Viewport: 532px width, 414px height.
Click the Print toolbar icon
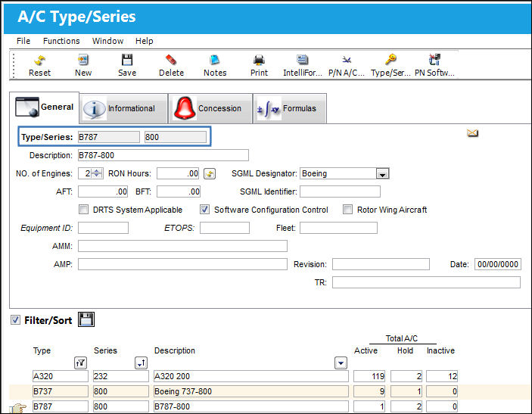[259, 60]
